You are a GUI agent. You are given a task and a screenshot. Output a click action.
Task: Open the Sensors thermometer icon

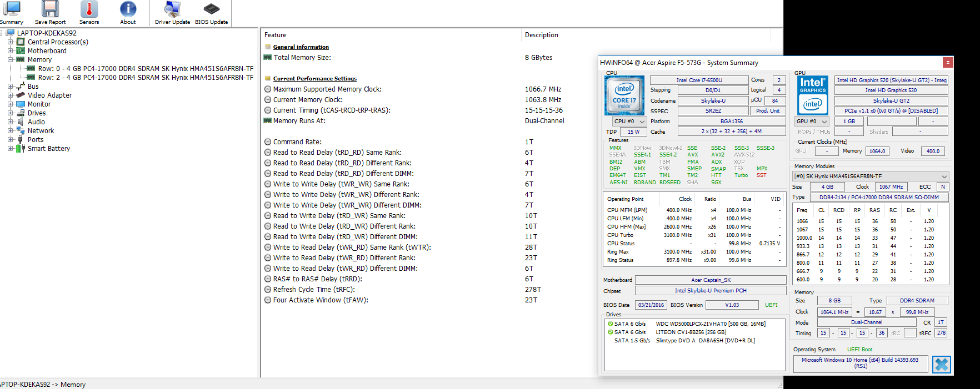point(89,13)
